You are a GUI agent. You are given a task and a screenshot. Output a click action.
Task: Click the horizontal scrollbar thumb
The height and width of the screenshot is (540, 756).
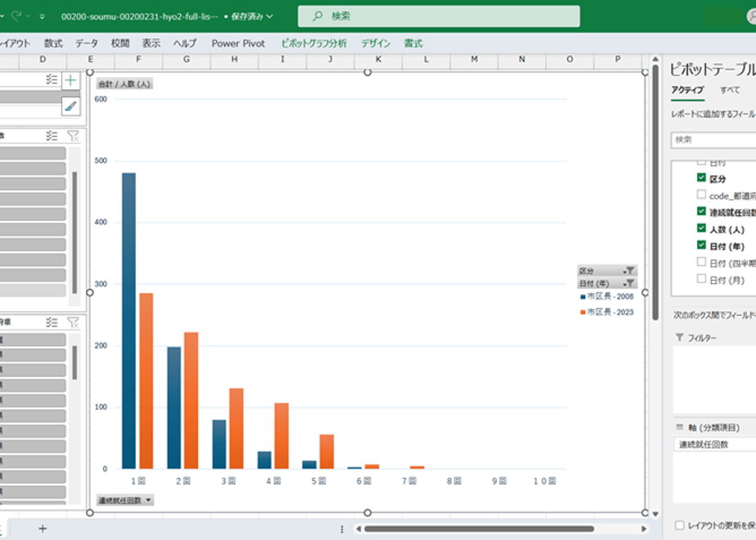pos(479,529)
